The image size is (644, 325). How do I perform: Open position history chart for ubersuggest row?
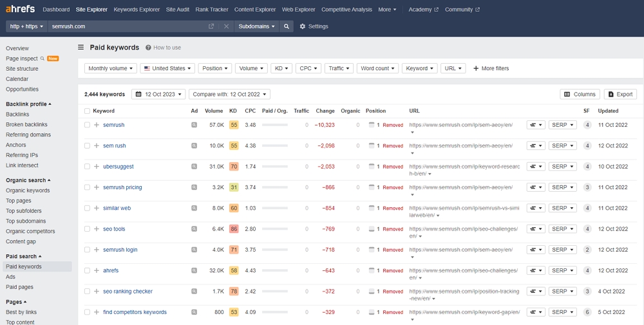(536, 167)
